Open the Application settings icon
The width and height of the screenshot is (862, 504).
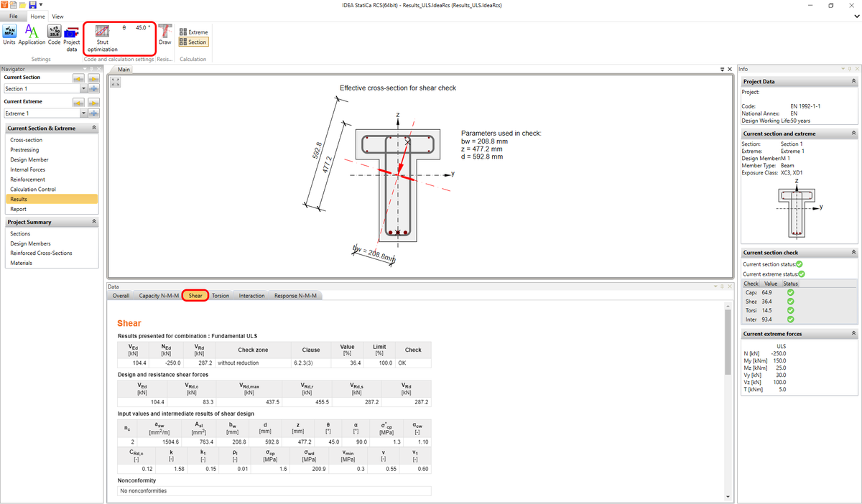coord(32,32)
